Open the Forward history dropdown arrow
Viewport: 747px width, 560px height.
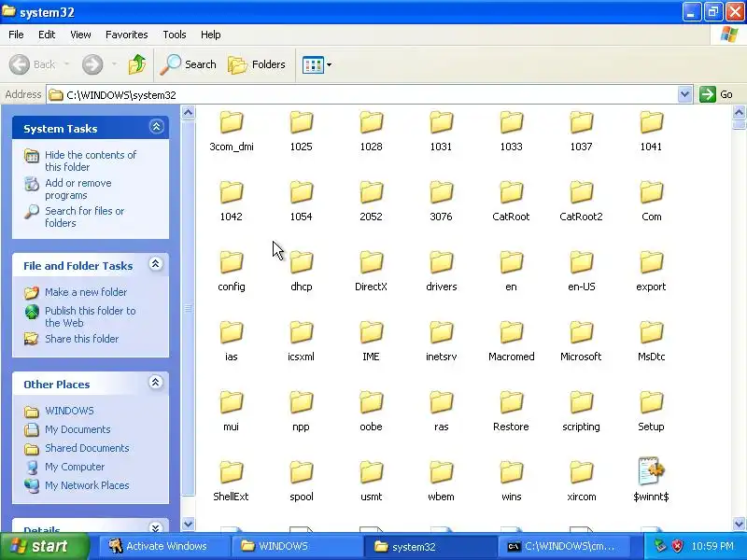tap(114, 64)
